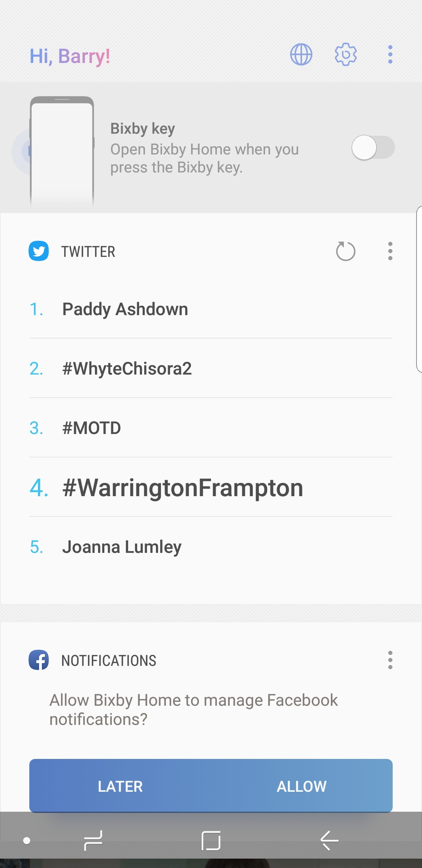Tap the Twitter bird icon

(x=39, y=251)
